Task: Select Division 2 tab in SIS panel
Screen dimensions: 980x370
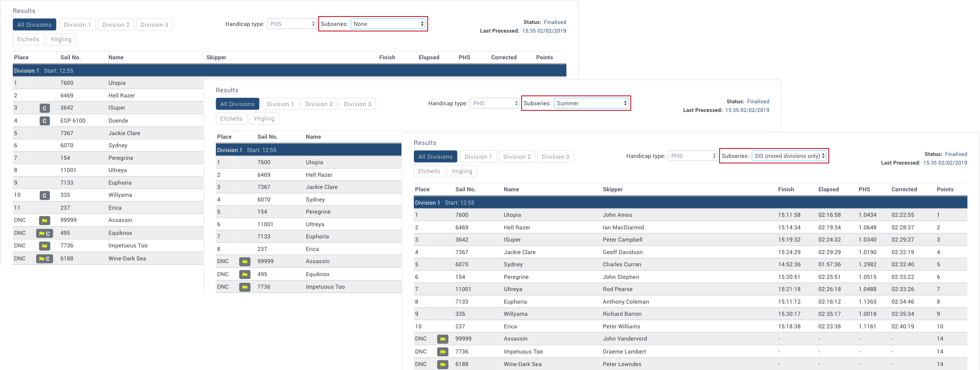Action: click(517, 157)
